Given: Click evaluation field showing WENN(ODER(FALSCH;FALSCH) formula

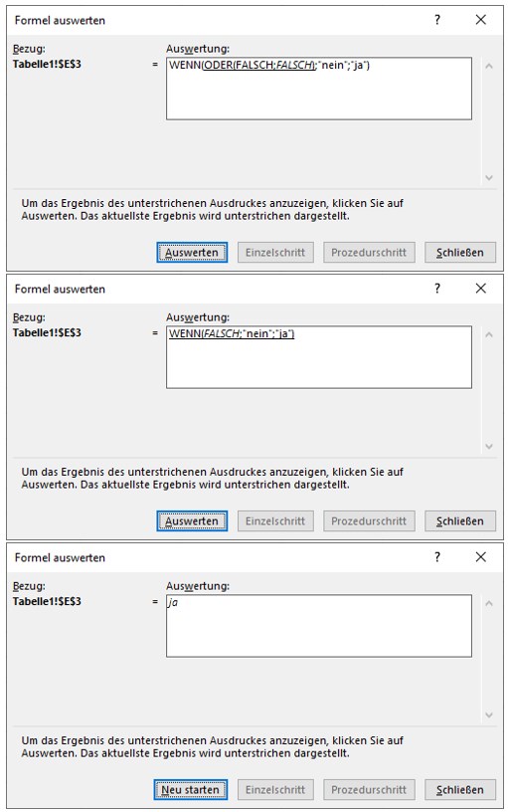Looking at the screenshot, I should point(319,89).
